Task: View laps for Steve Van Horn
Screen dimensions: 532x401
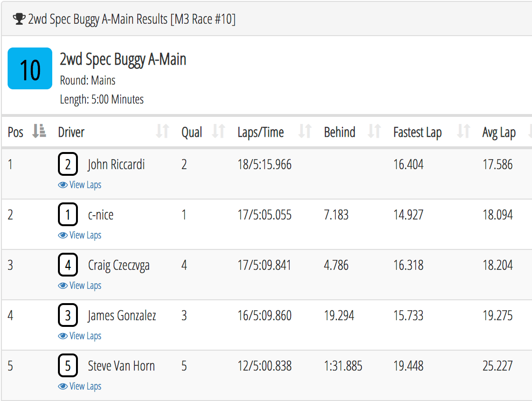Action: coord(80,386)
